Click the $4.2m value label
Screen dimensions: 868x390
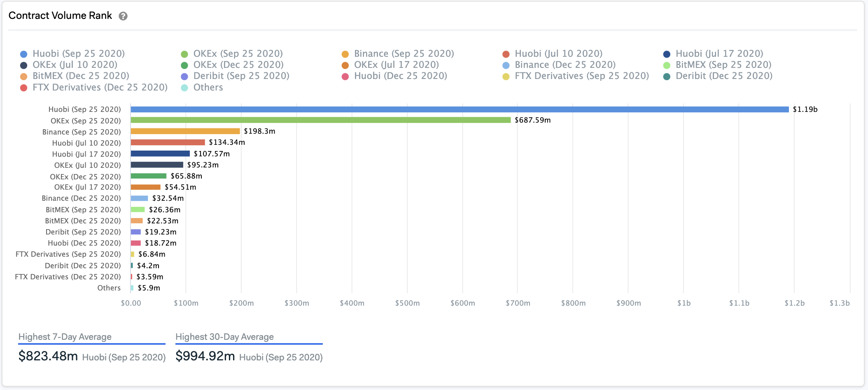(148, 265)
